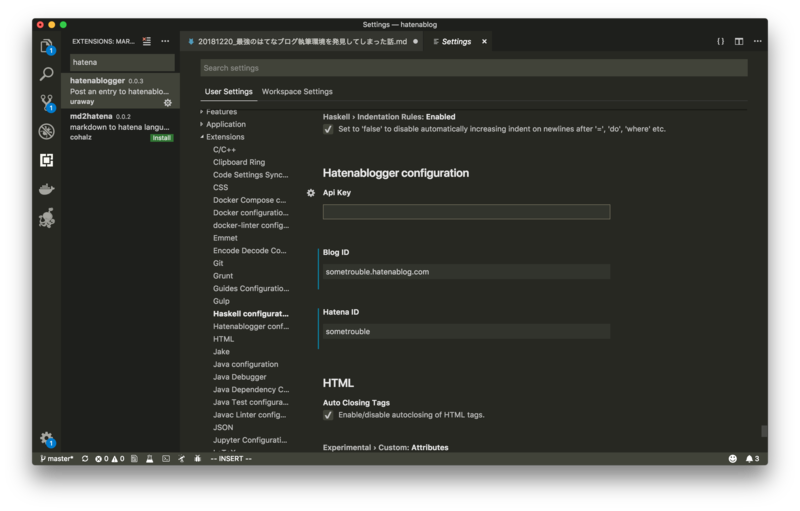Click the terminal icon in status bar
Screen dimensions: 800x511
pyautogui.click(x=166, y=458)
